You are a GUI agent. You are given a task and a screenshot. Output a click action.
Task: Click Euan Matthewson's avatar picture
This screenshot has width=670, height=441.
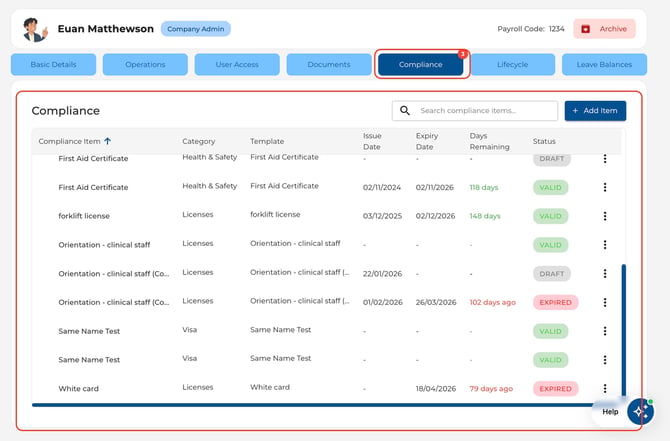coord(35,29)
